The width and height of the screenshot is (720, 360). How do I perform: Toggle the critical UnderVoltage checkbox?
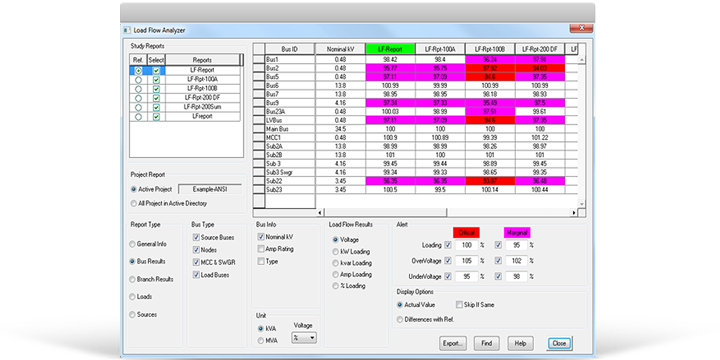pyautogui.click(x=448, y=276)
